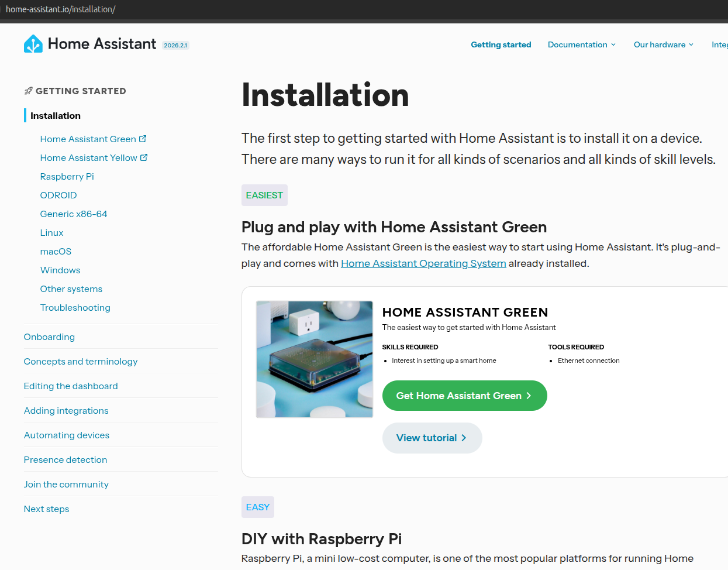Open the Linux installation link
Screen dimensions: 728x570
tap(52, 232)
